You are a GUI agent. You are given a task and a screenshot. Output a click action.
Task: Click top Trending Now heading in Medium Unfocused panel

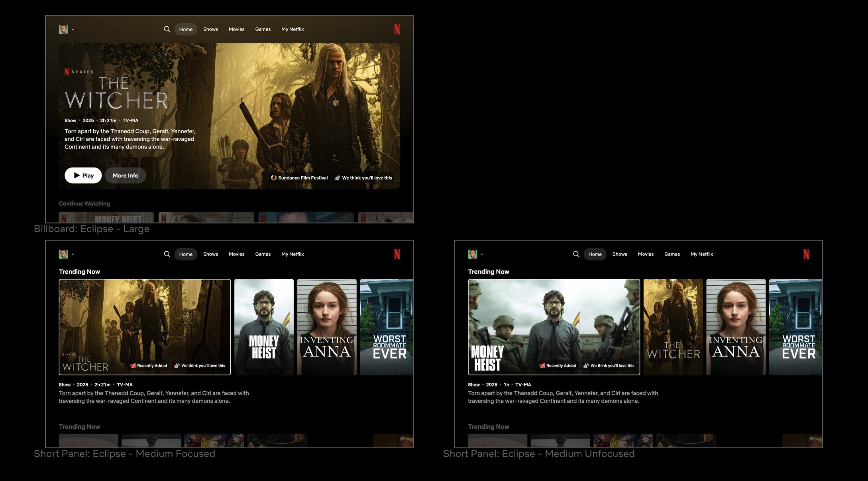coord(489,272)
